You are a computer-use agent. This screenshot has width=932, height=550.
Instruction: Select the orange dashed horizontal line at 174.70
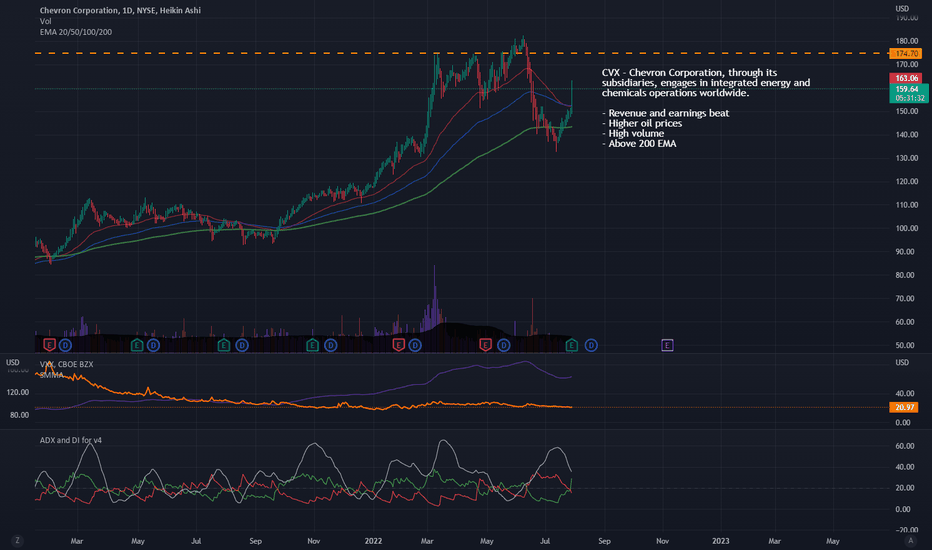coord(462,54)
